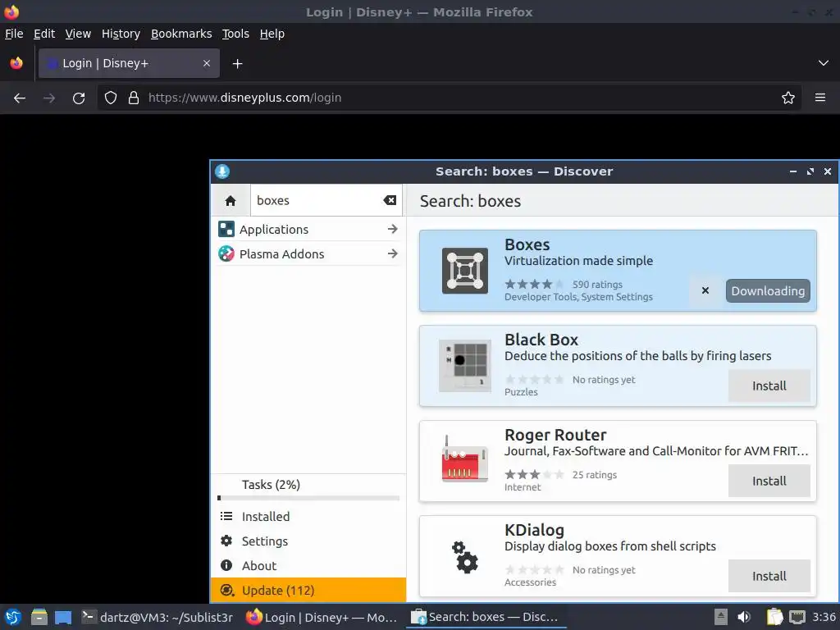The height and width of the screenshot is (630, 840).
Task: Click the Roger Router 25 ratings stars
Action: coord(533,475)
